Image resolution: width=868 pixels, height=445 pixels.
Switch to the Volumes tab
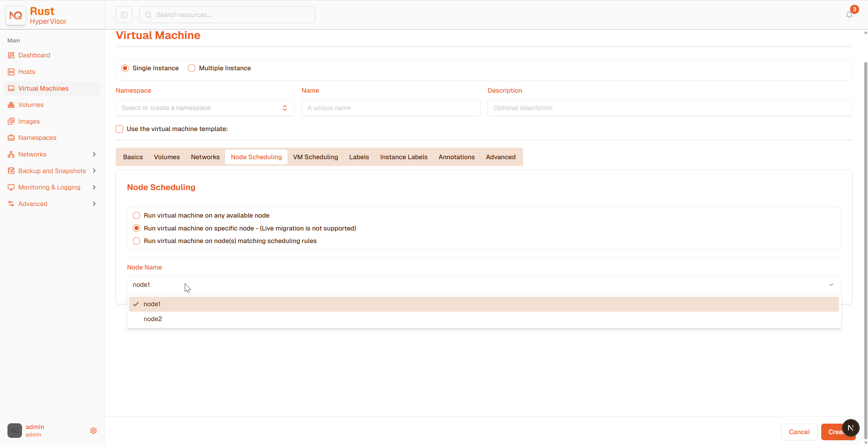pos(167,157)
